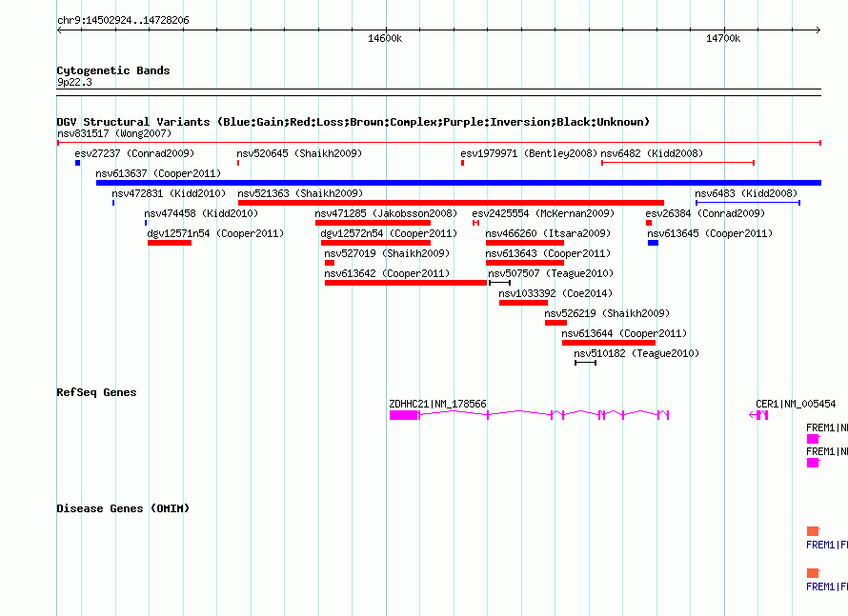Select dgv12572n54 (Cooper2011) red bar
The height and width of the screenshot is (616, 848).
(x=375, y=243)
